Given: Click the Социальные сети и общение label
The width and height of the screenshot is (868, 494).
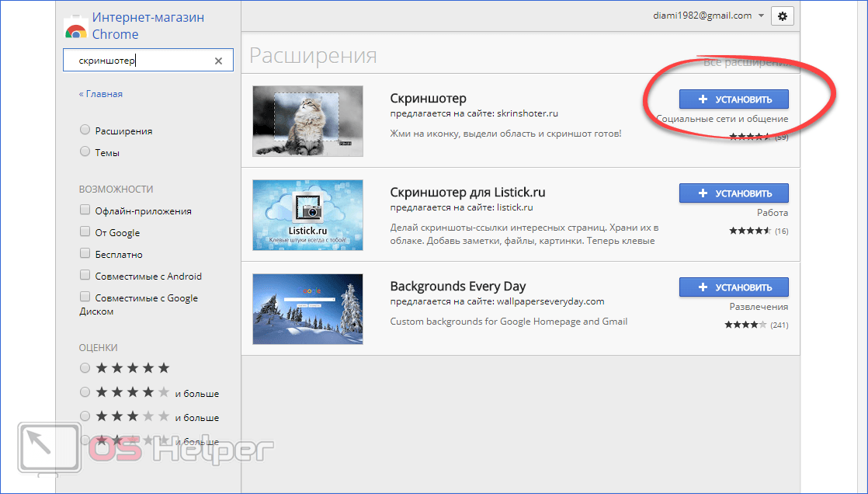Looking at the screenshot, I should [722, 119].
